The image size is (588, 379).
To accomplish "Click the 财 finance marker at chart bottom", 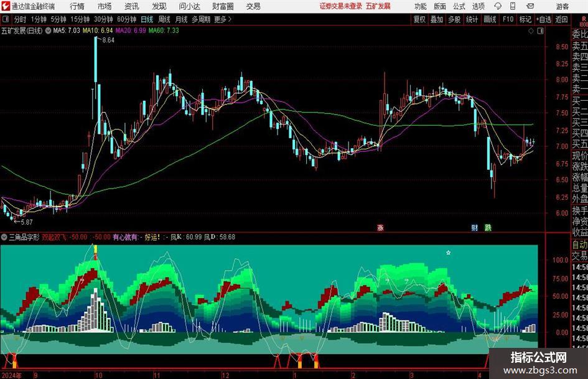I will [x=474, y=227].
